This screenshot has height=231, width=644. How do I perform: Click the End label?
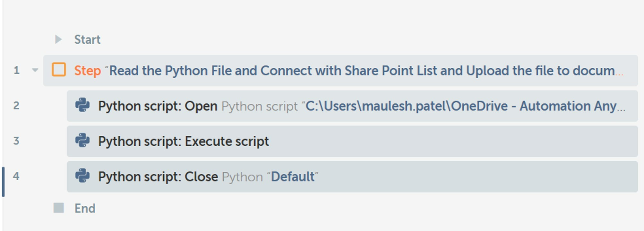pyautogui.click(x=85, y=209)
